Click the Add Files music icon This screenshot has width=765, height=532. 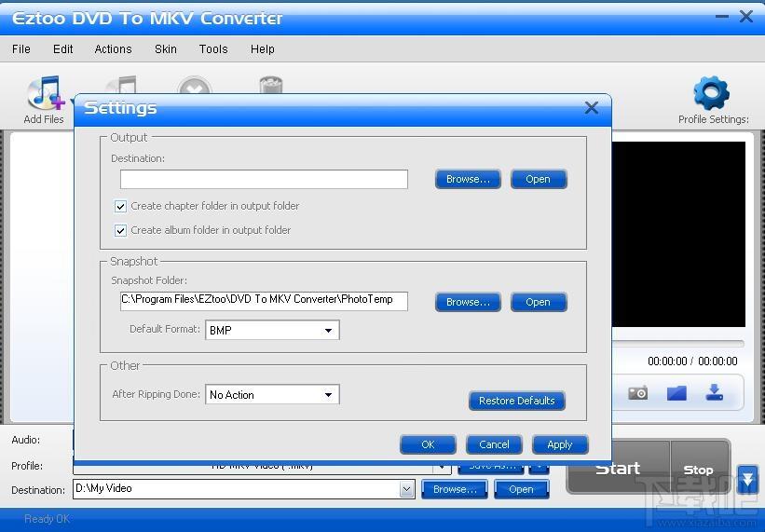click(x=46, y=92)
